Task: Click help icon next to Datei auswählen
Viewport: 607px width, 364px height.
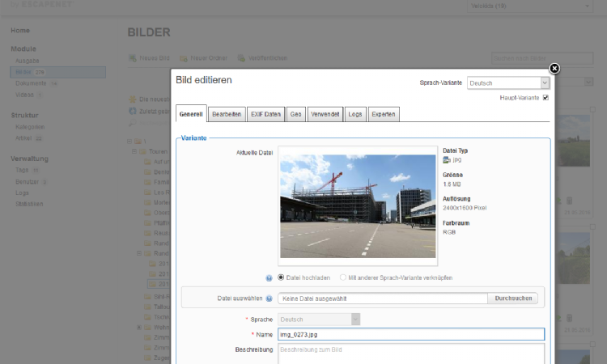Action: click(269, 298)
